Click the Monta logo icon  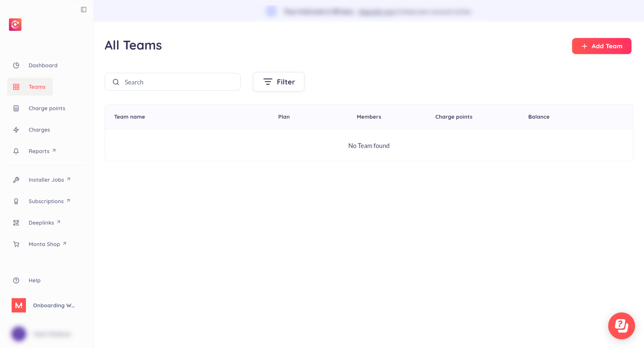pos(15,24)
